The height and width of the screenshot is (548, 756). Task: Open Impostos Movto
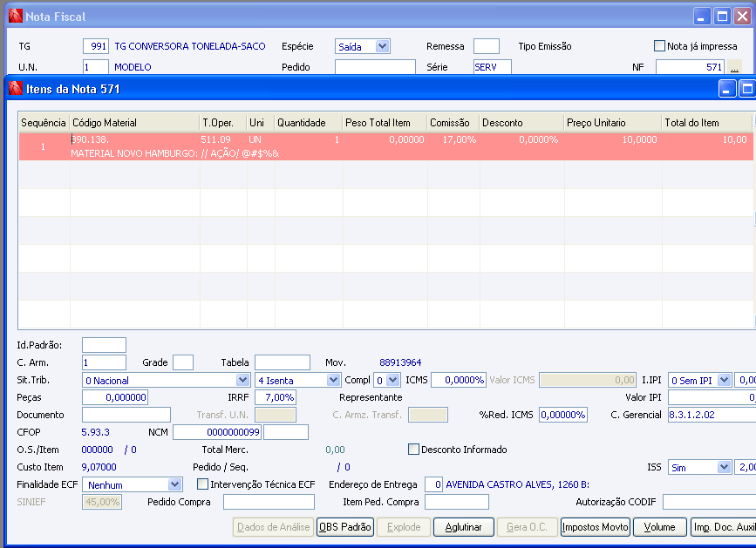[595, 527]
